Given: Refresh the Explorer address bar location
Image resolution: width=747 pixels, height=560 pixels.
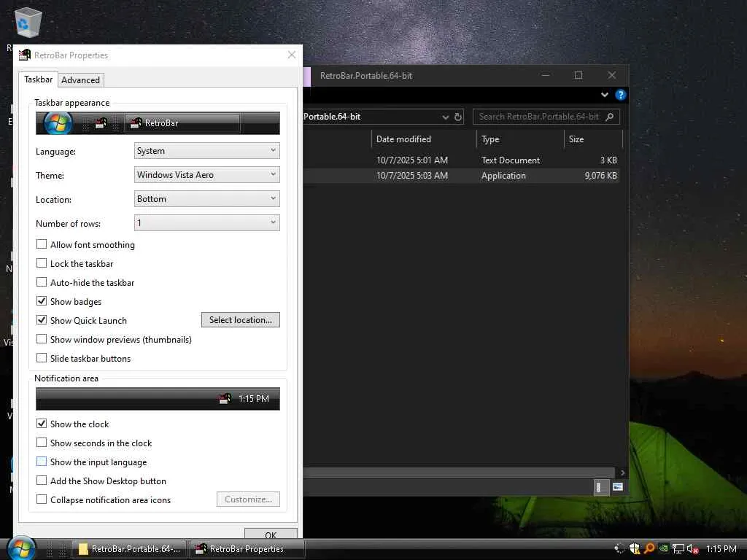Looking at the screenshot, I should (x=458, y=117).
